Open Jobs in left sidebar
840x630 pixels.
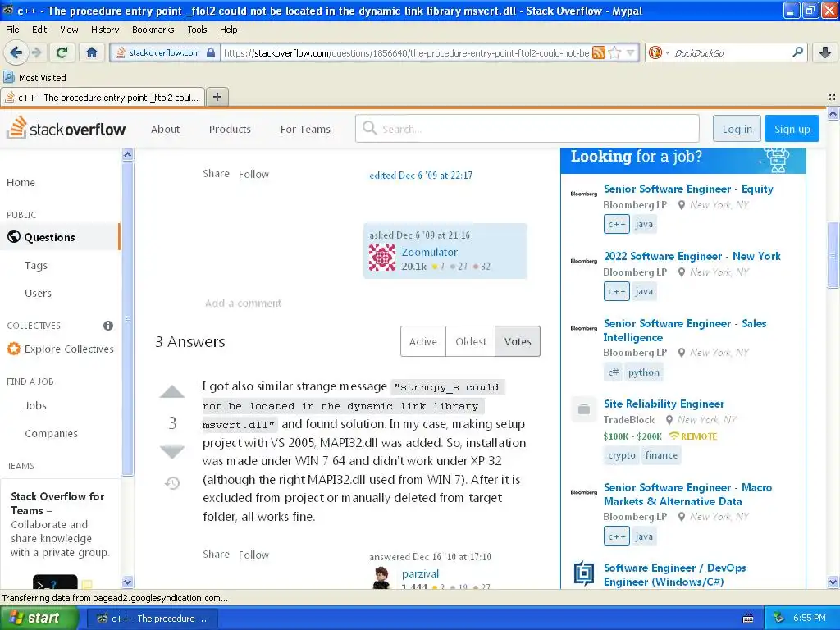coord(35,405)
